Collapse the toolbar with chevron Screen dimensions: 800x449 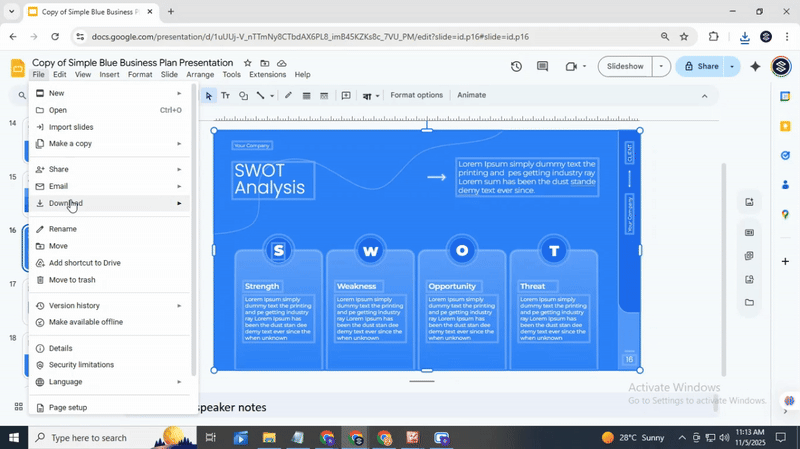click(704, 96)
